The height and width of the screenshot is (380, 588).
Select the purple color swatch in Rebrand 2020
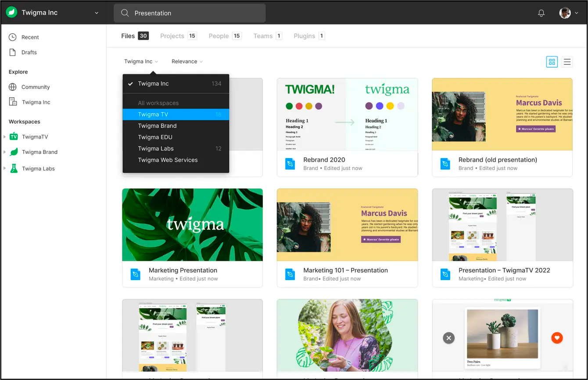318,106
